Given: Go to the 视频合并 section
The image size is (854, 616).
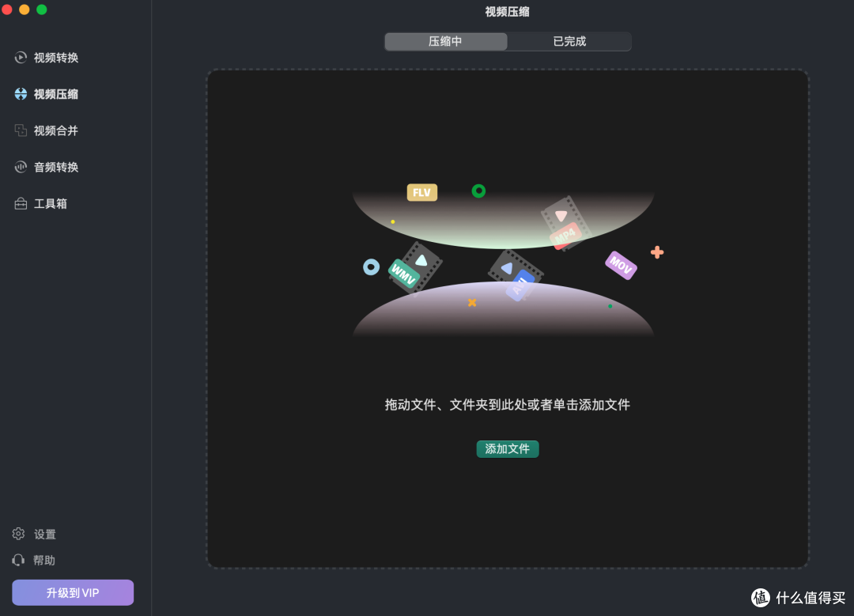Looking at the screenshot, I should [56, 130].
